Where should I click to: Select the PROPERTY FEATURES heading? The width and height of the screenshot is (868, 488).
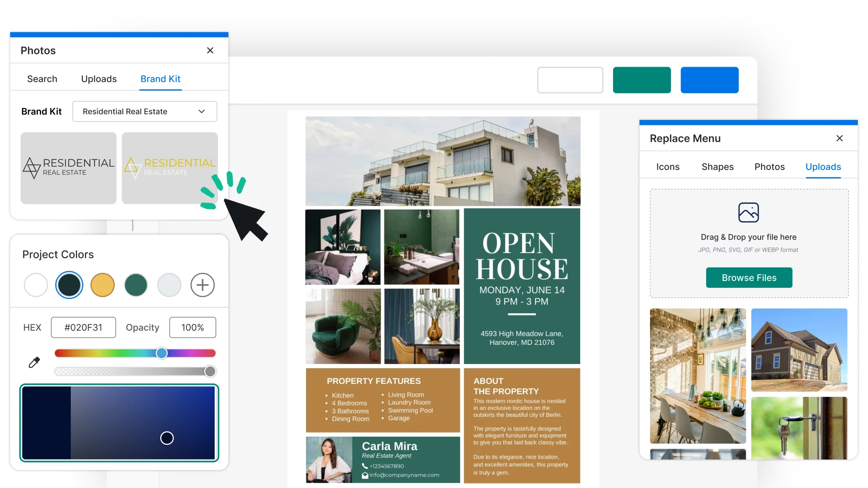(x=374, y=381)
